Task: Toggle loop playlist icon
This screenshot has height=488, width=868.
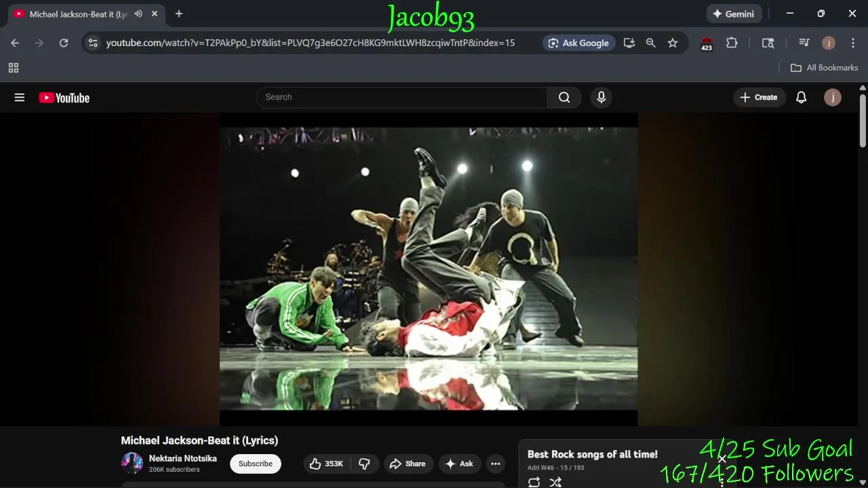Action: click(x=534, y=483)
